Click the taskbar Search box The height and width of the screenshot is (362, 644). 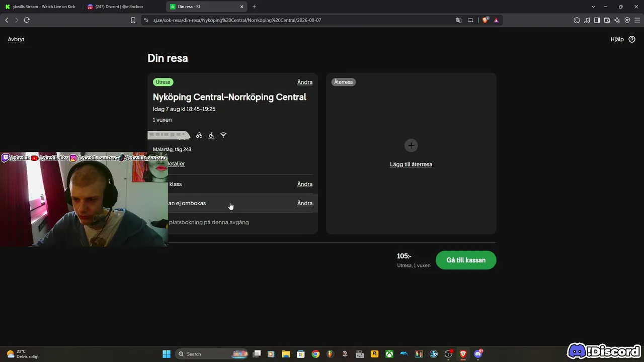point(211,354)
